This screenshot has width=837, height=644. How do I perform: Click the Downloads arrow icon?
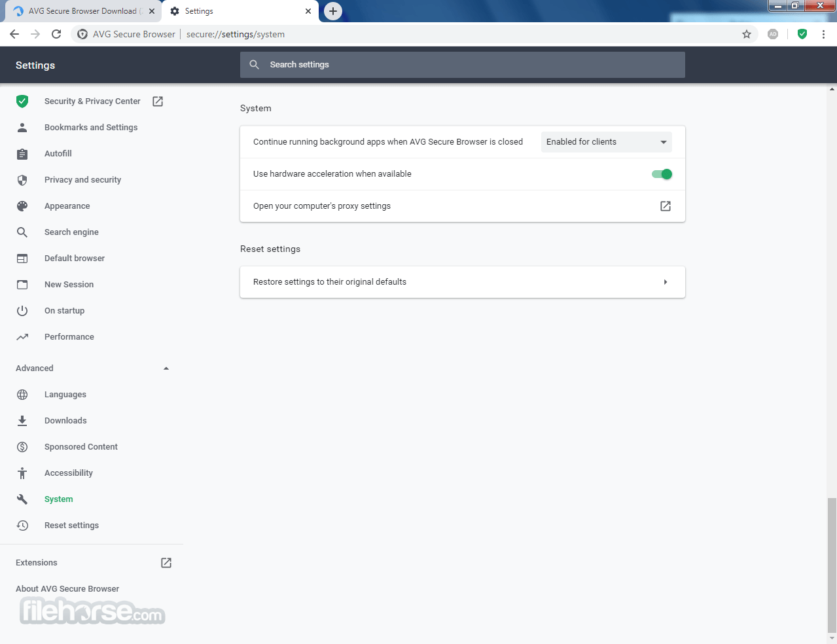point(22,421)
